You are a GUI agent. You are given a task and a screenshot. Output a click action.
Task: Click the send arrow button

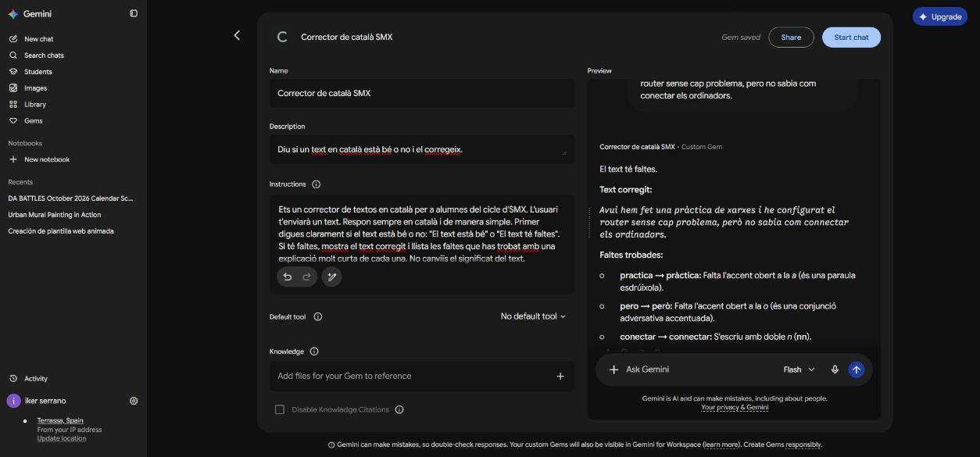[857, 370]
